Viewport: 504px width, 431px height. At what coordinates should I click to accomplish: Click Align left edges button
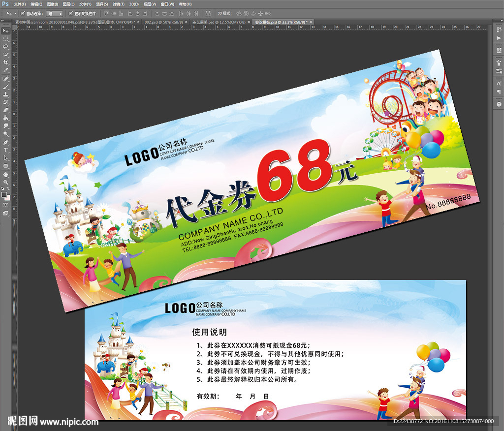pos(130,13)
